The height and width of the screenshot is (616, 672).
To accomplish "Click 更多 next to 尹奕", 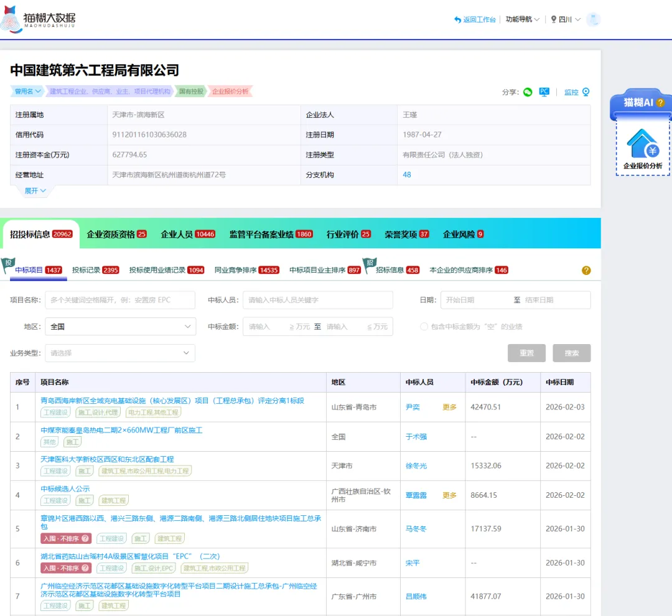I will 449,407.
